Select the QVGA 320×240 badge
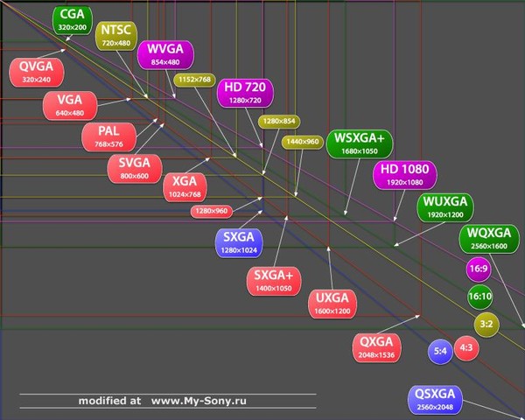Viewport: 525px width, 420px height. pos(37,73)
